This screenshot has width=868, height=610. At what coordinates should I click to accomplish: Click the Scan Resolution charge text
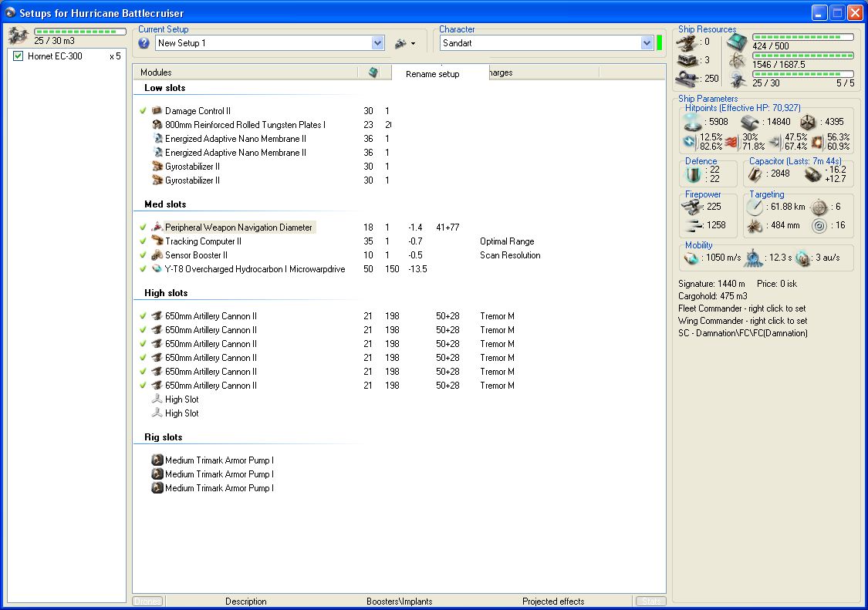[510, 255]
